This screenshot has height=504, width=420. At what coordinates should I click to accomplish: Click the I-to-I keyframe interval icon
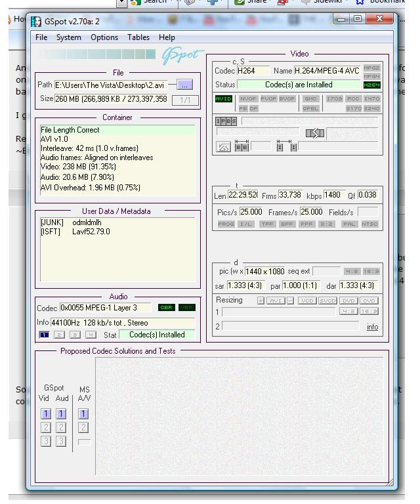tap(287, 146)
